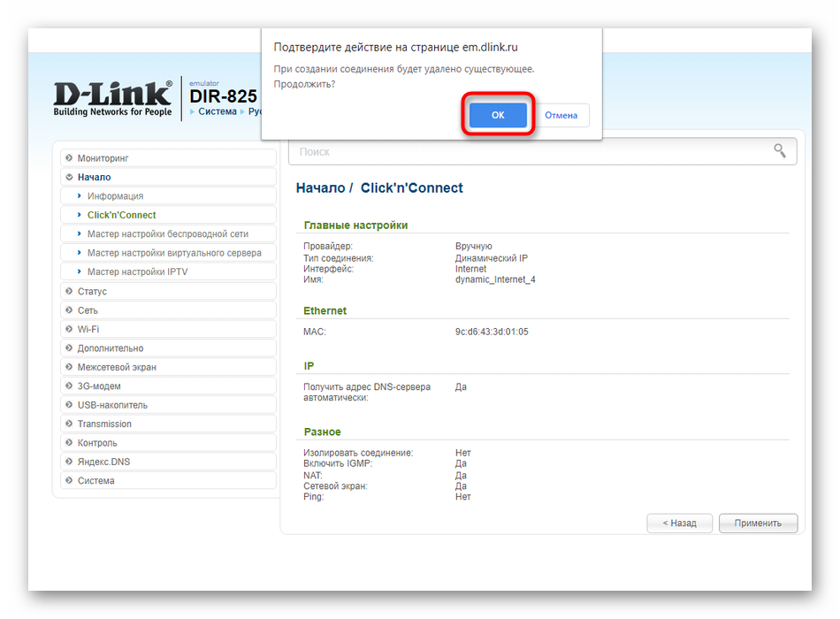Open the Яндекс.DNS menu
The width and height of the screenshot is (840, 619).
click(x=103, y=462)
